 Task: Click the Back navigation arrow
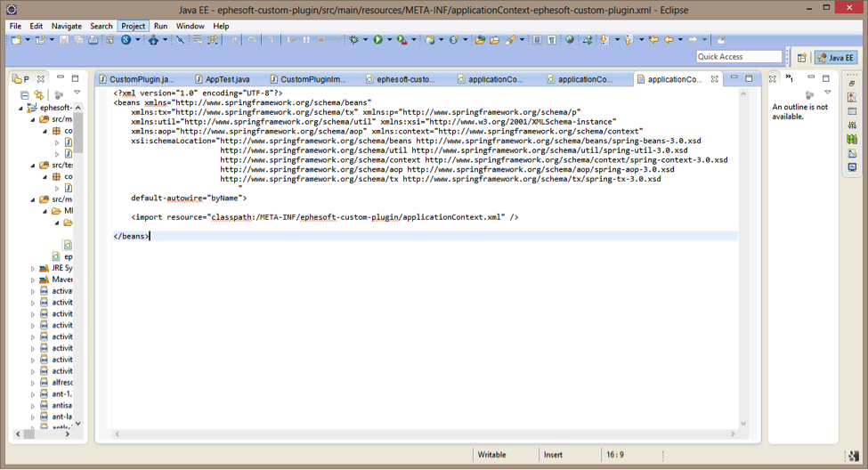click(669, 40)
